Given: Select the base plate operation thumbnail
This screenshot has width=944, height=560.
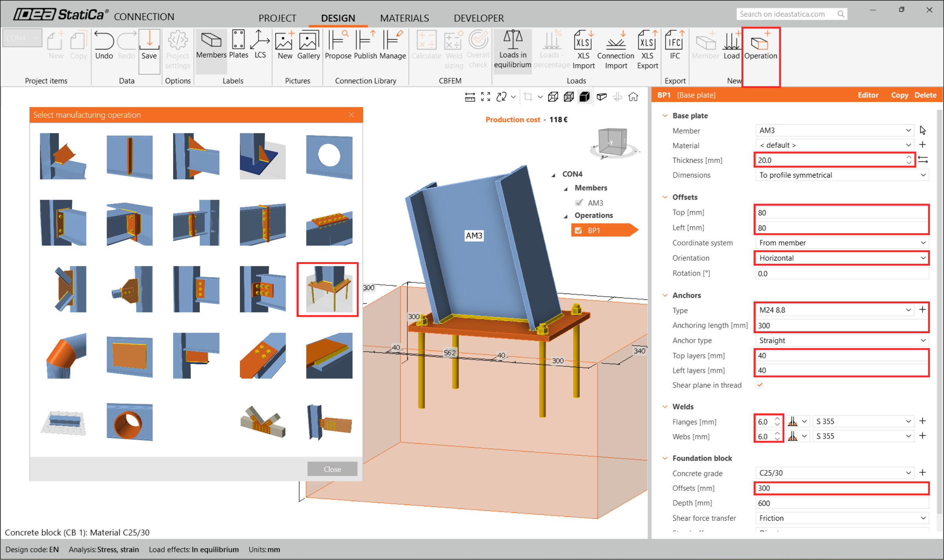Looking at the screenshot, I should tap(328, 290).
